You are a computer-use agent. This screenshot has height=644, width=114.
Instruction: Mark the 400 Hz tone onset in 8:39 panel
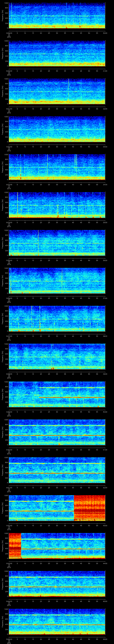40,397
